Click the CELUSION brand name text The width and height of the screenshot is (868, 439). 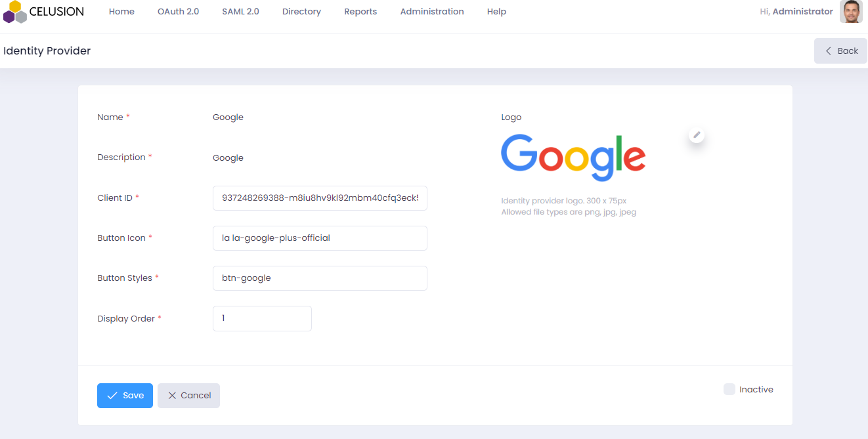pyautogui.click(x=56, y=11)
